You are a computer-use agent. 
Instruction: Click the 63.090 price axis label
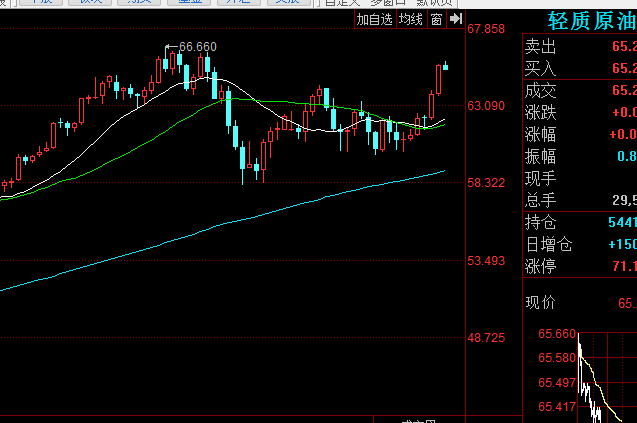tap(486, 106)
